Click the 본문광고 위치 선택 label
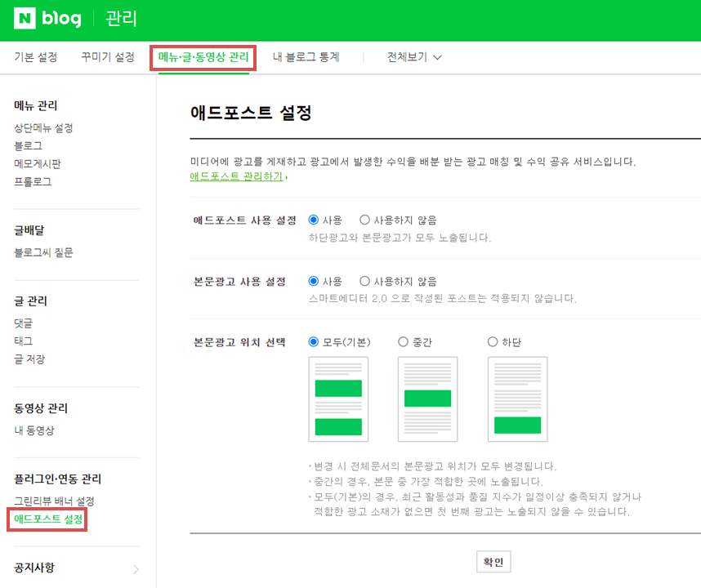The height and width of the screenshot is (588, 701). click(x=239, y=342)
